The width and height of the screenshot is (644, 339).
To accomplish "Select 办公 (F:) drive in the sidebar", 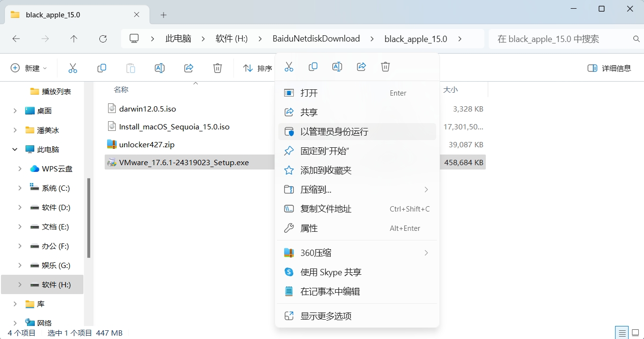I will [x=49, y=246].
